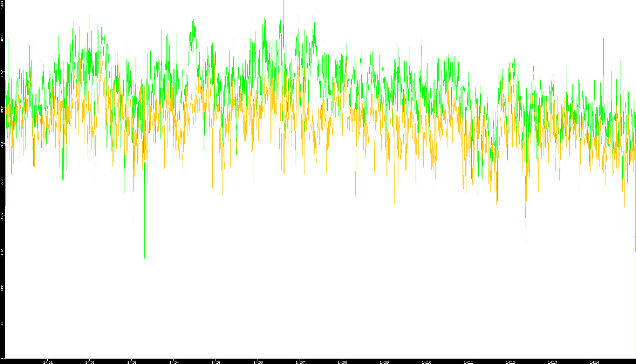Select the 1632 y-axis label
The height and width of the screenshot is (364, 636).
pos(2,252)
